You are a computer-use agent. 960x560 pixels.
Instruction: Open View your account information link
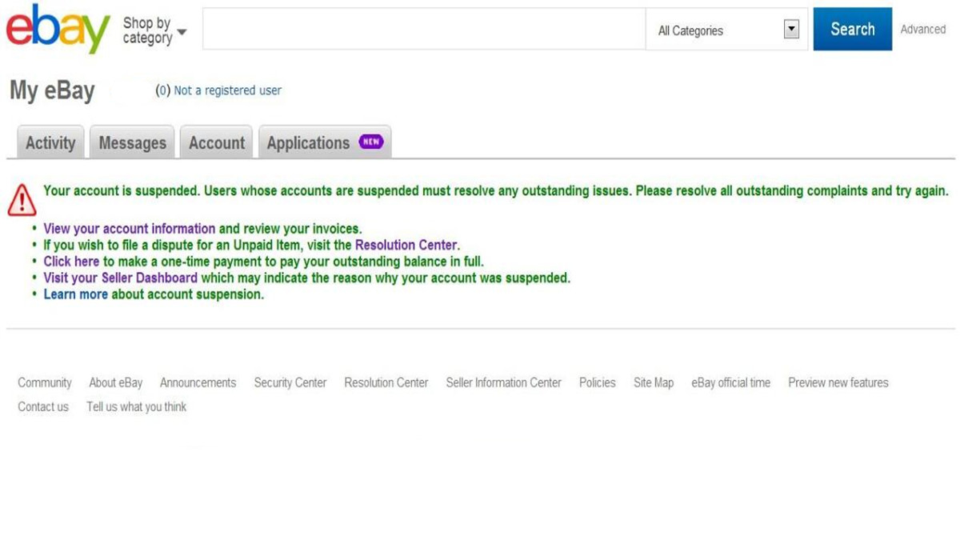130,229
